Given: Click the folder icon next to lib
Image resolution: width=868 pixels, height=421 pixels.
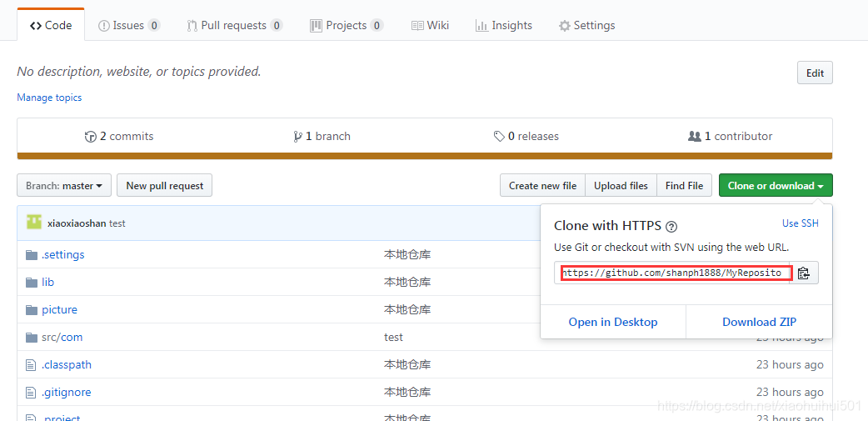Looking at the screenshot, I should point(32,283).
